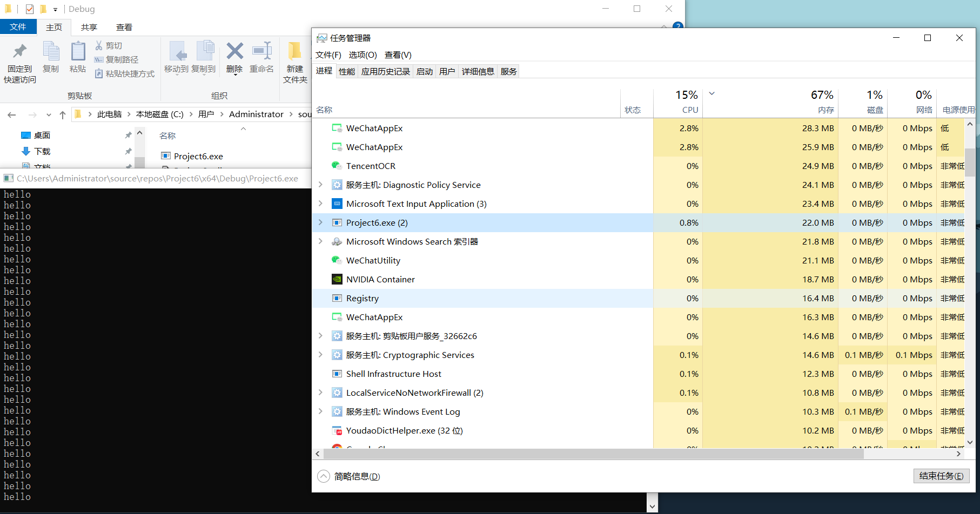Click Administrator in the address breadcrumb
This screenshot has width=980, height=514.
(256, 114)
